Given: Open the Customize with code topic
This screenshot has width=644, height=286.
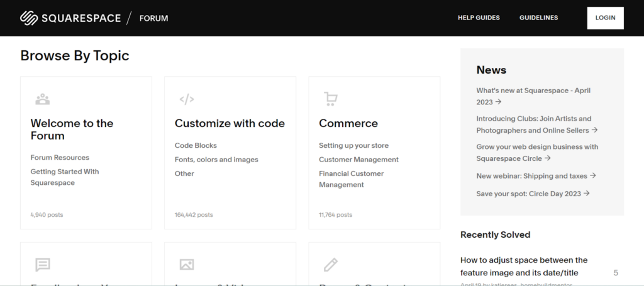Looking at the screenshot, I should click(230, 123).
